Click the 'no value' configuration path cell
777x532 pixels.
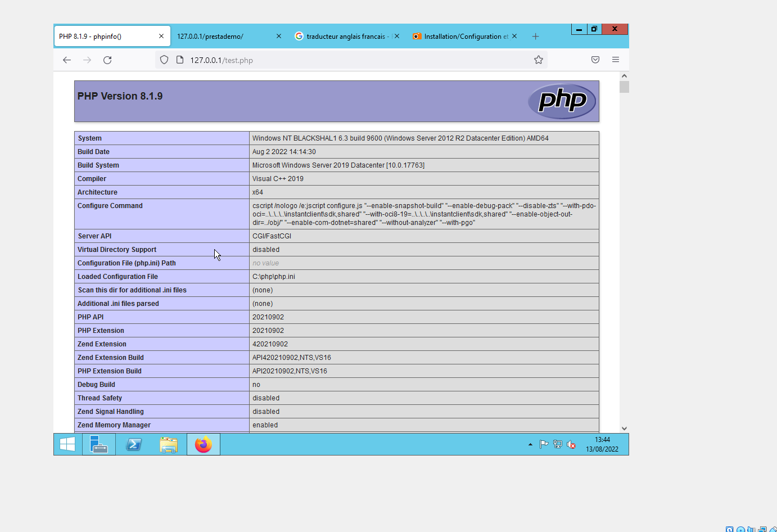point(424,263)
